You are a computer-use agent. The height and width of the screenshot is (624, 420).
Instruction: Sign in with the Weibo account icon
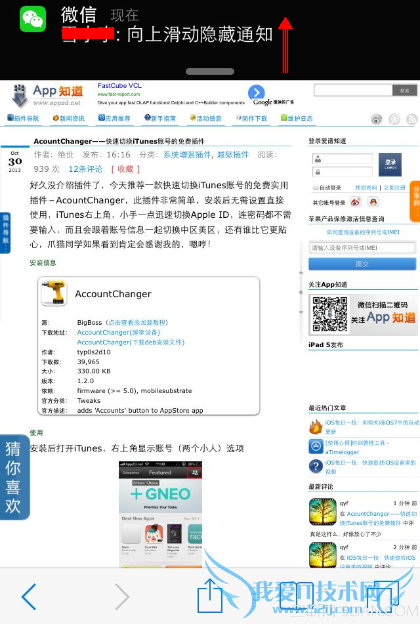[356, 202]
